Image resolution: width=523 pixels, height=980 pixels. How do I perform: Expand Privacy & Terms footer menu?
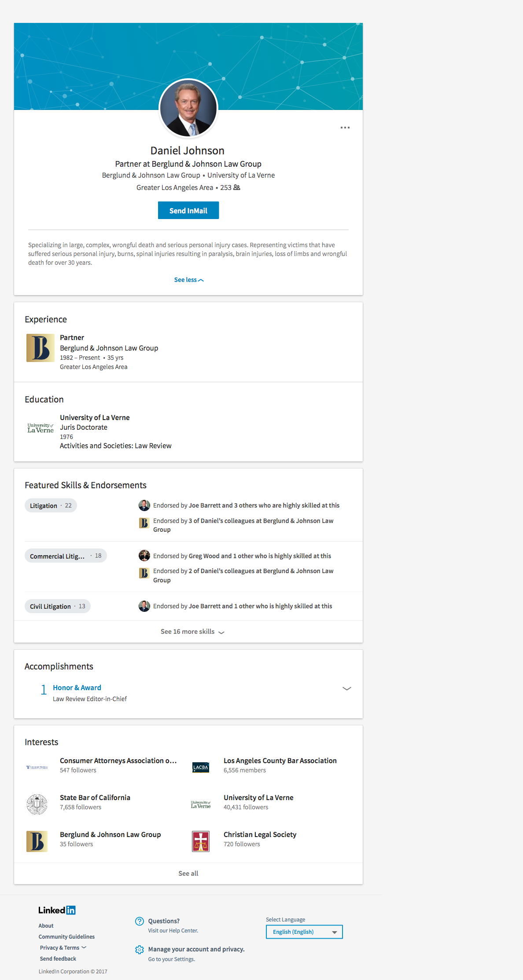tap(63, 948)
